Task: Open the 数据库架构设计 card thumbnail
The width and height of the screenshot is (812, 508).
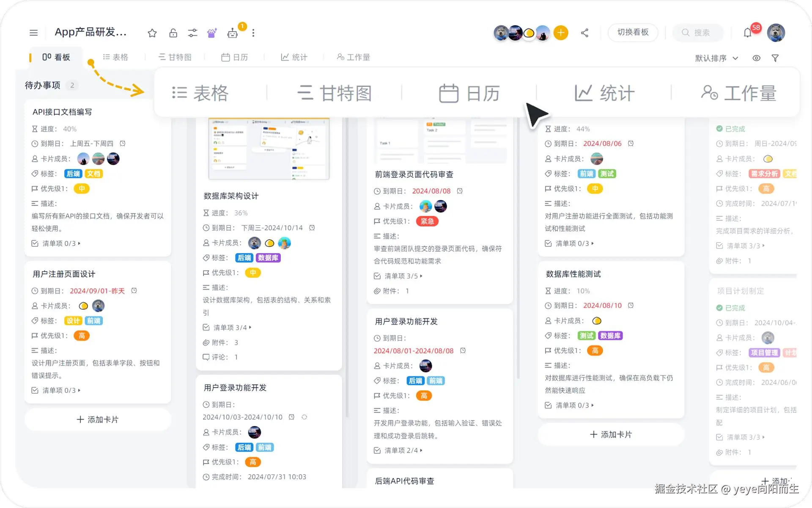Action: click(269, 149)
